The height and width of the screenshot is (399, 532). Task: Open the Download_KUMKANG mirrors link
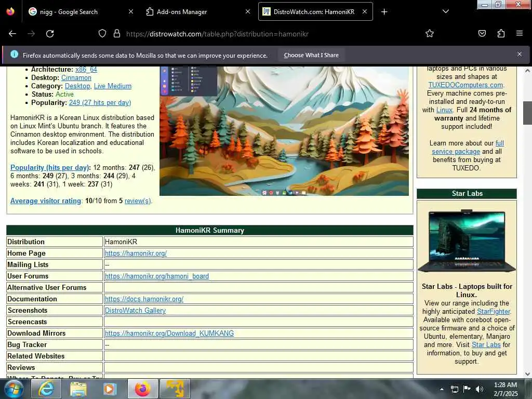click(x=169, y=333)
